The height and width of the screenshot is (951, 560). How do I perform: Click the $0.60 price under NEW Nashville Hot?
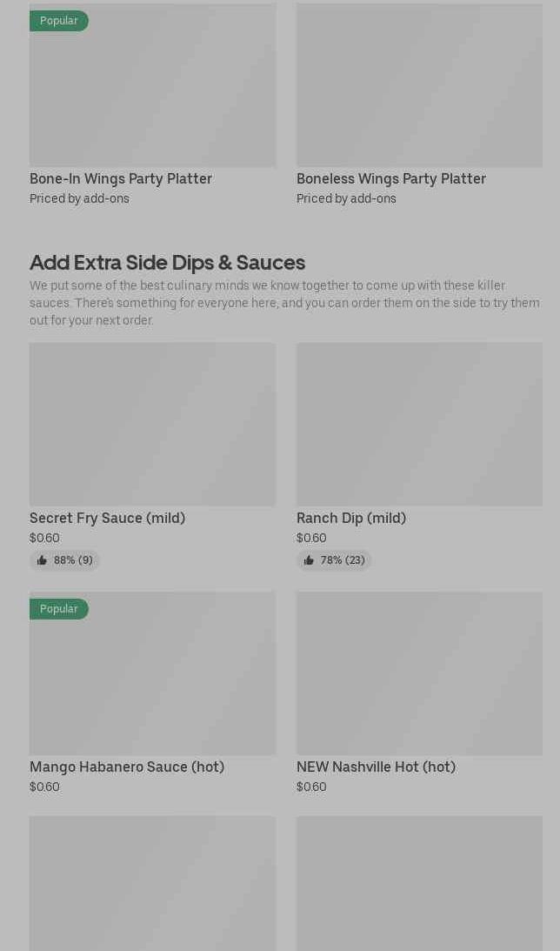311,787
